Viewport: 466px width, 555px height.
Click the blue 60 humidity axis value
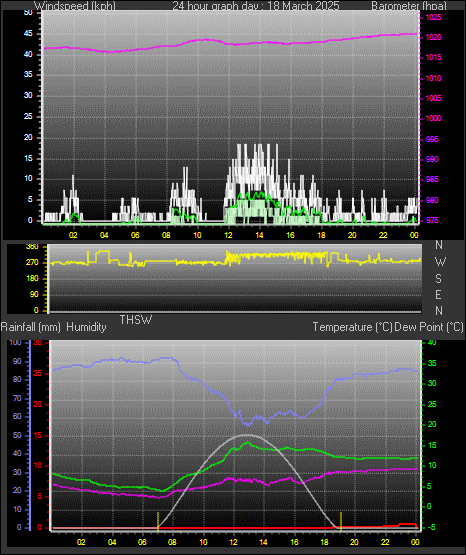coord(17,416)
